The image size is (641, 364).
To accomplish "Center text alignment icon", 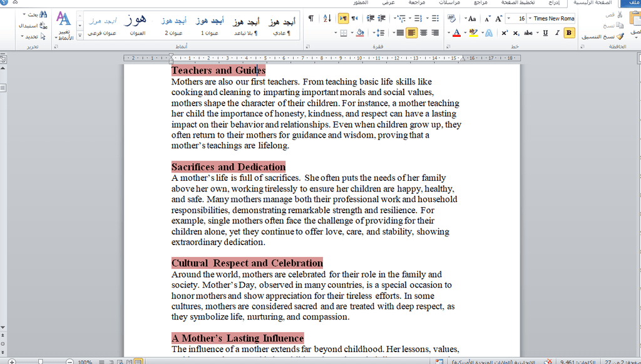I will (x=424, y=33).
